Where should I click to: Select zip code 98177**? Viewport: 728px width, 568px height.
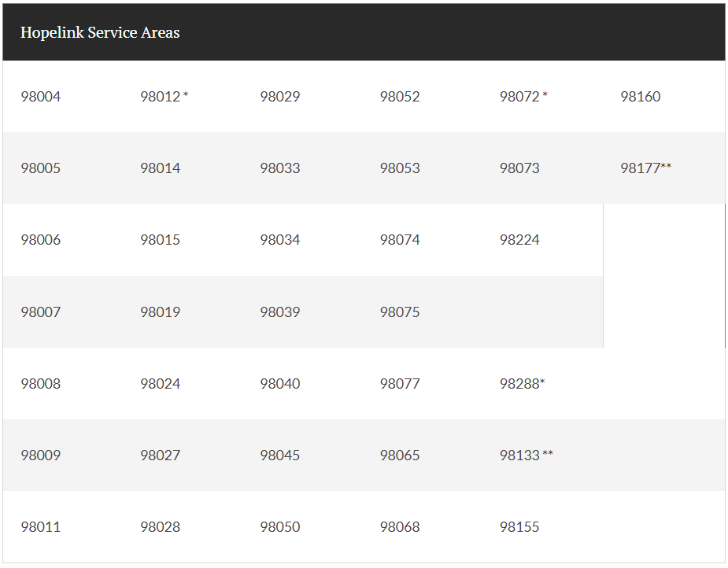pos(646,168)
